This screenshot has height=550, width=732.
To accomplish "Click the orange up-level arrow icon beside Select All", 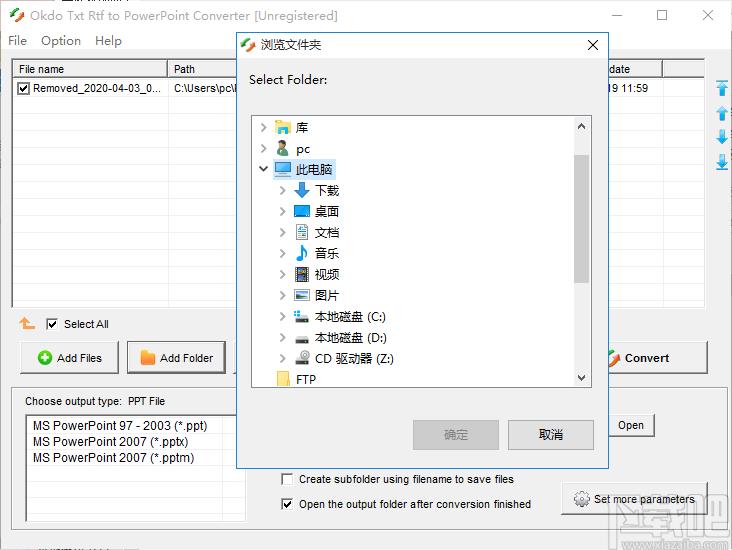I will tap(27, 323).
